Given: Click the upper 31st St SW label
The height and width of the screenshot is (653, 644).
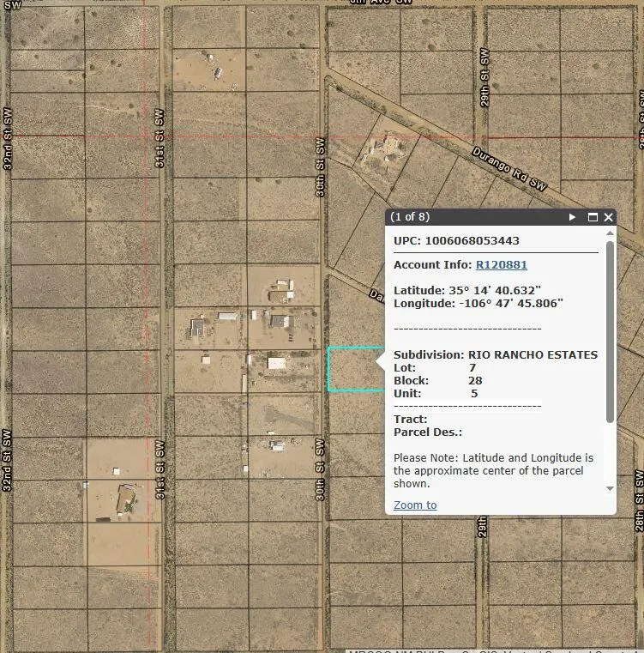Looking at the screenshot, I should tap(159, 137).
